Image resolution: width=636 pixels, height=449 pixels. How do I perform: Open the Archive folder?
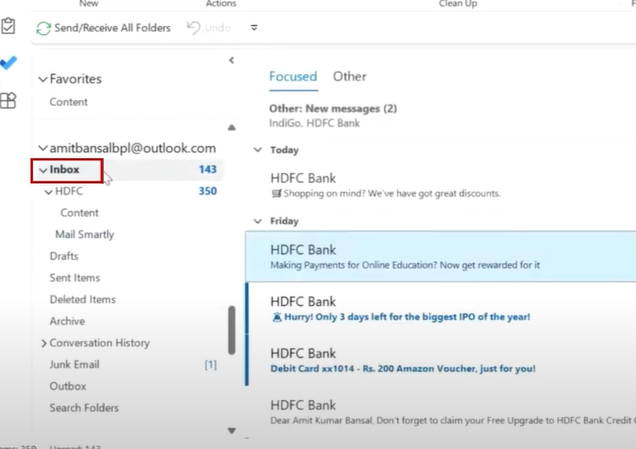tap(67, 321)
